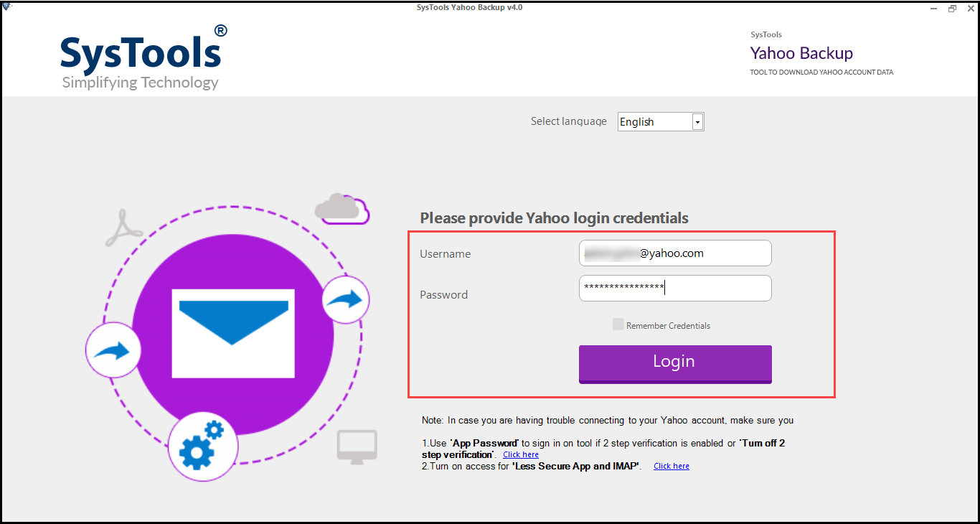Focus the Password input field
Image resolution: width=980 pixels, height=524 pixels.
674,289
